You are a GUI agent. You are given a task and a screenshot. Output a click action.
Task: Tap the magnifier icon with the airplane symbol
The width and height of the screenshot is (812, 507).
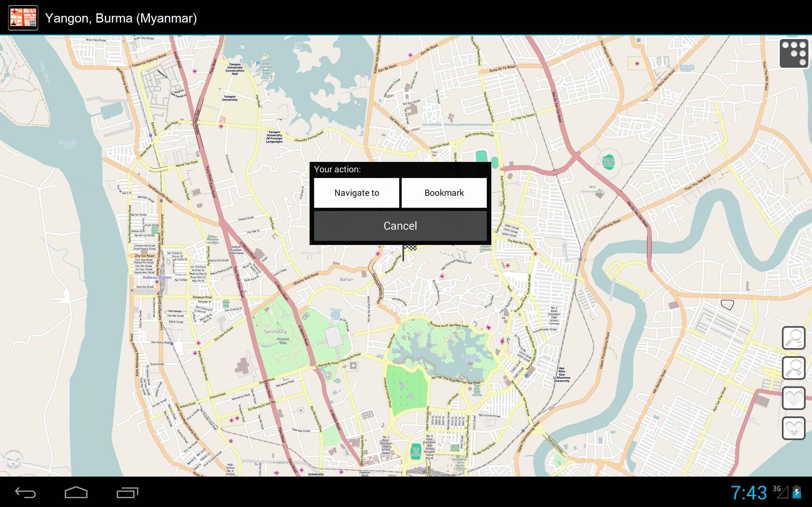(794, 338)
